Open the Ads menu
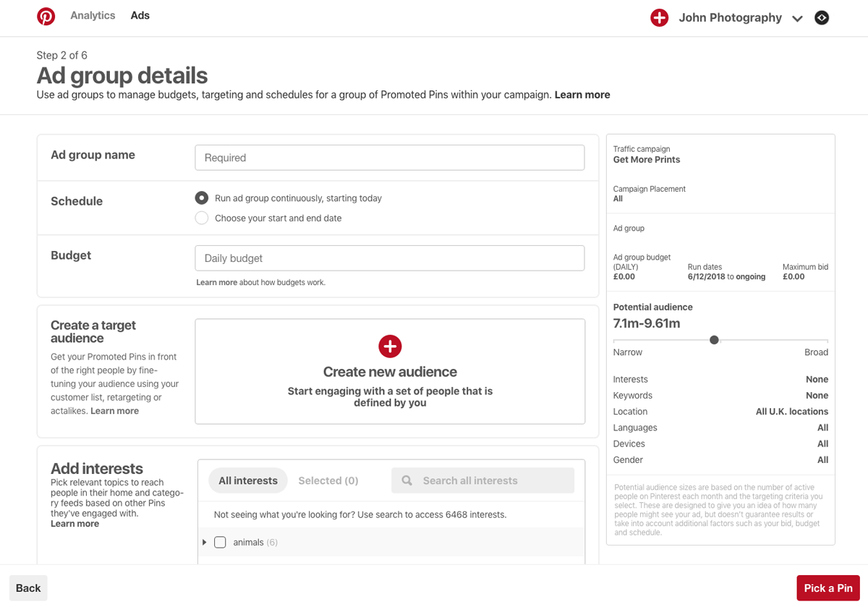The height and width of the screenshot is (607, 868). click(140, 15)
